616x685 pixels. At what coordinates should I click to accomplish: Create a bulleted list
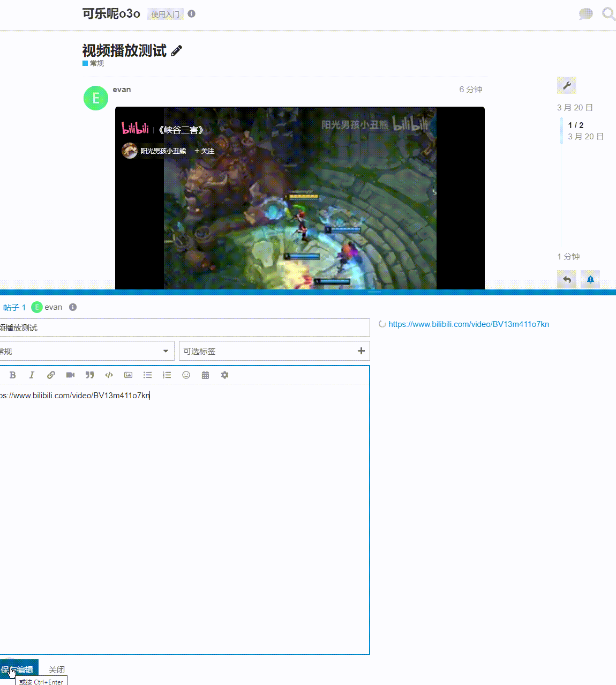pos(147,375)
